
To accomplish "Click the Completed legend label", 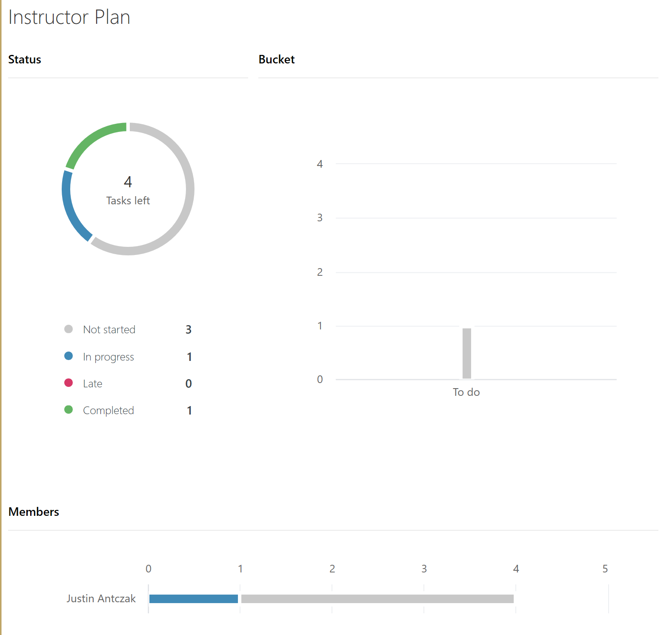I will point(108,410).
